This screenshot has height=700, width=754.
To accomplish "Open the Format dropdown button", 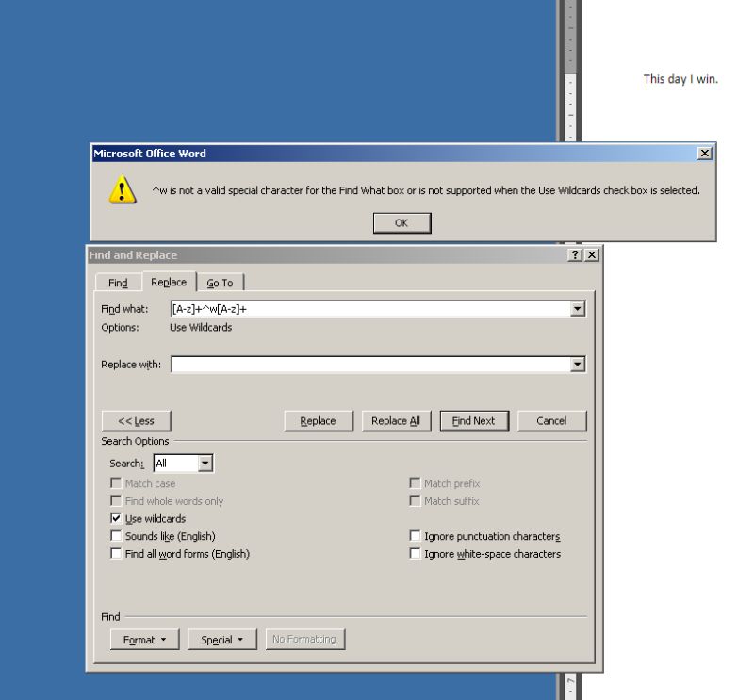I will tap(144, 640).
